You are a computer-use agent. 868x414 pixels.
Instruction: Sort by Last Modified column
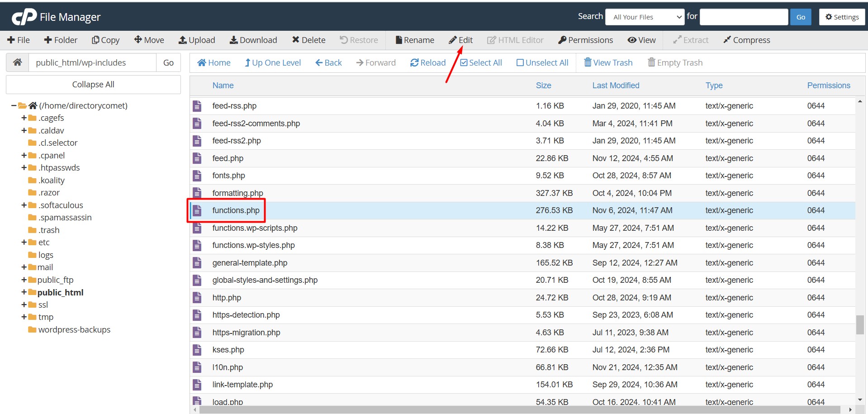[x=616, y=86]
